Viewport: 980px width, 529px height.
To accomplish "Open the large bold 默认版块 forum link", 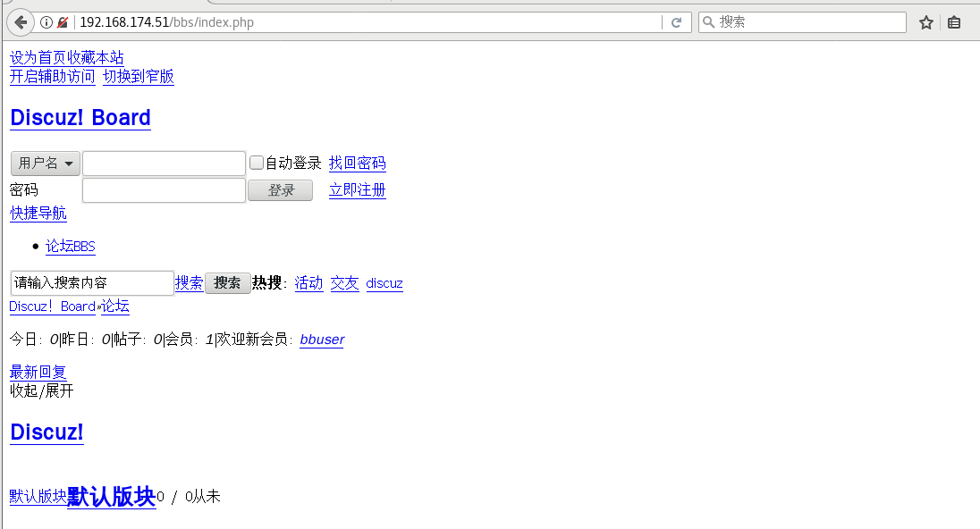I will pos(111,497).
